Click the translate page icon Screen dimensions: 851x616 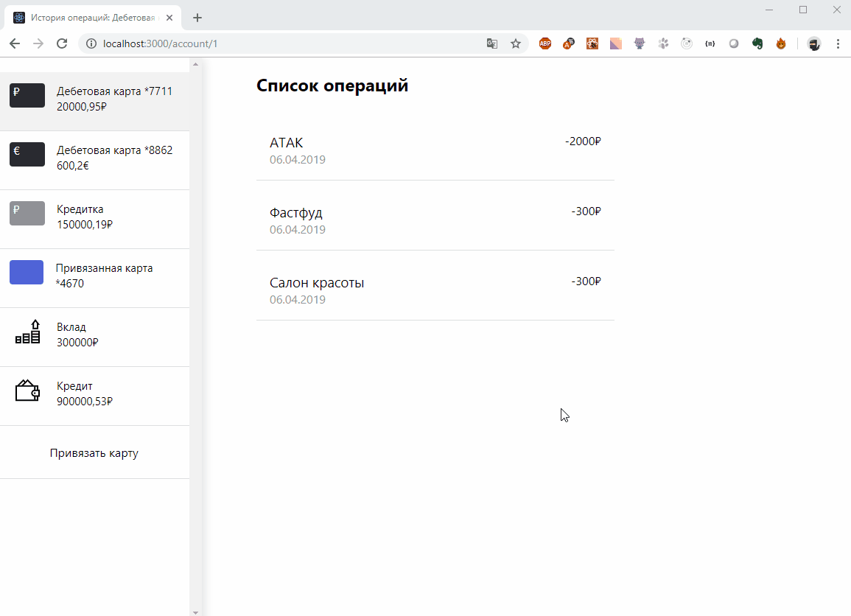pos(492,43)
